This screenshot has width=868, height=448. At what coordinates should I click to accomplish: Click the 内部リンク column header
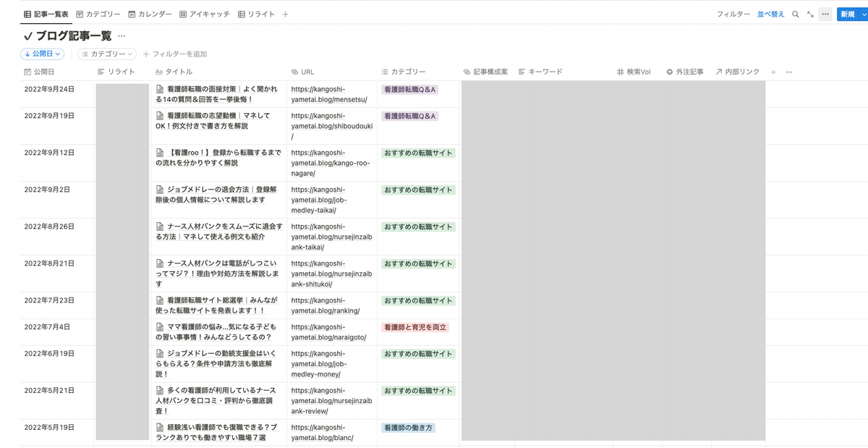[x=738, y=72]
